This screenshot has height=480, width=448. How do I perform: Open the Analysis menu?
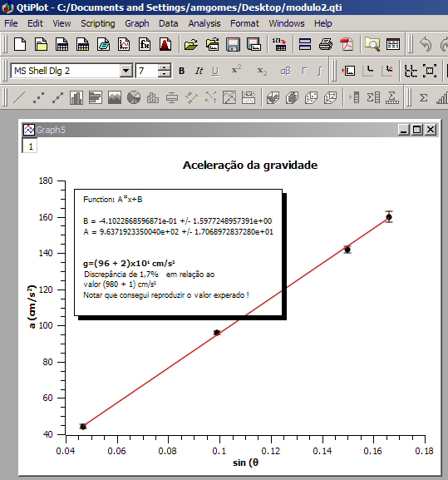[x=204, y=23]
